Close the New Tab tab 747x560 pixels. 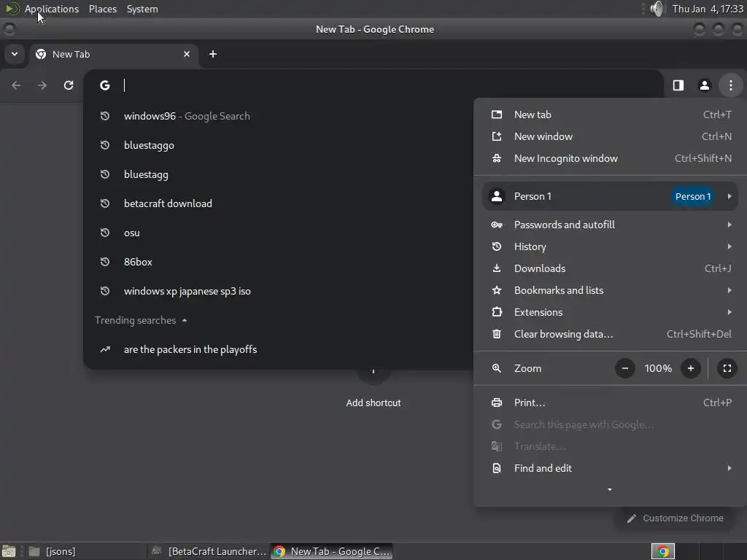[187, 54]
